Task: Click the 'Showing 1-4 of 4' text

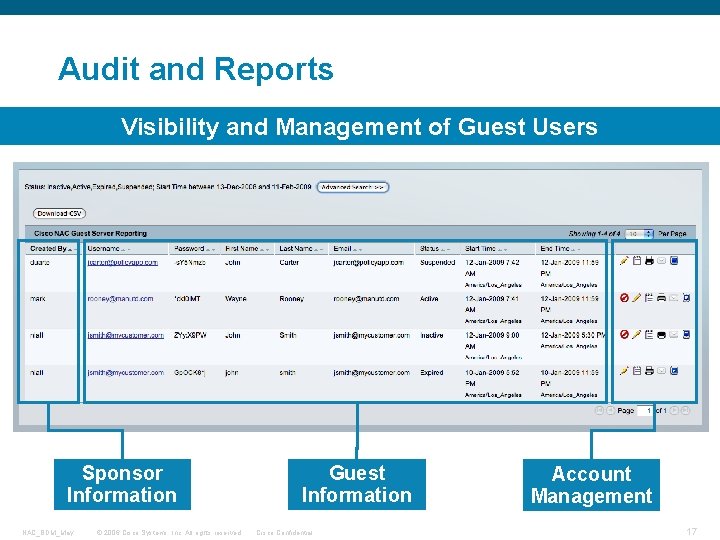Action: coord(594,234)
